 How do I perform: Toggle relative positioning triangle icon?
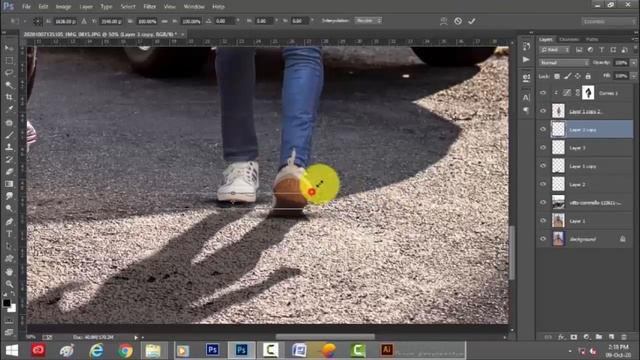84,21
